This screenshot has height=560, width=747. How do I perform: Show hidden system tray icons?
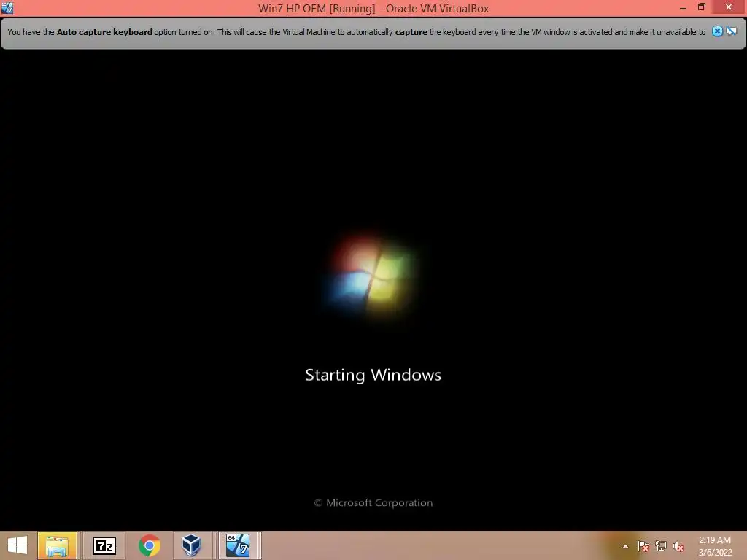tap(625, 546)
